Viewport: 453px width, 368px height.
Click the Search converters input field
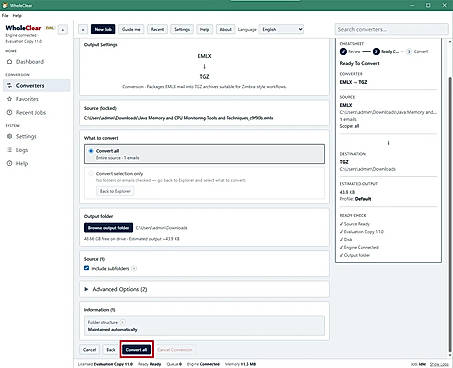tap(391, 29)
